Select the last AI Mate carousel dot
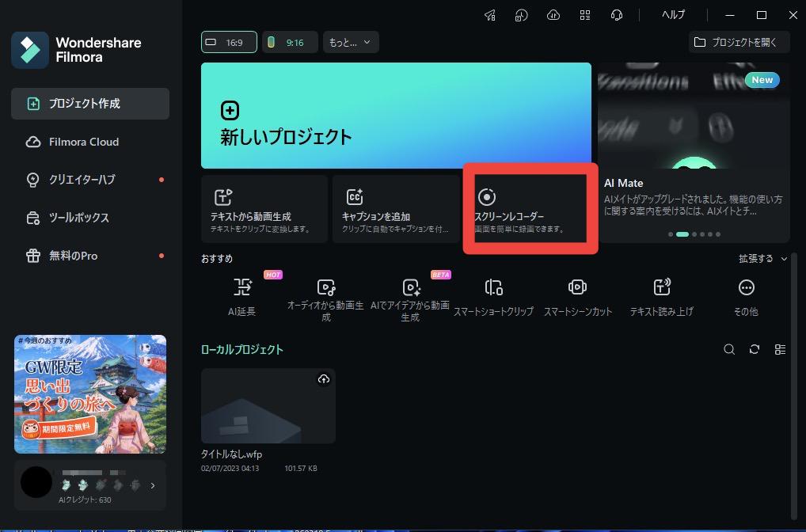 point(718,234)
